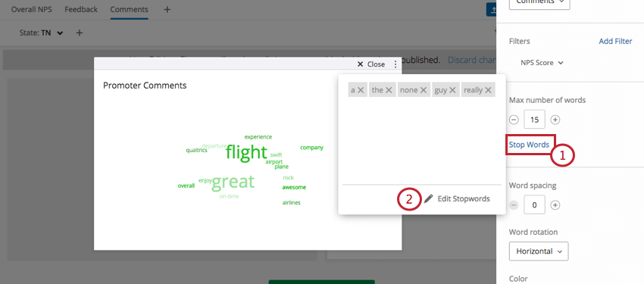This screenshot has width=644, height=284.
Task: Open the State: TN filter dropdown
Action: tap(42, 33)
